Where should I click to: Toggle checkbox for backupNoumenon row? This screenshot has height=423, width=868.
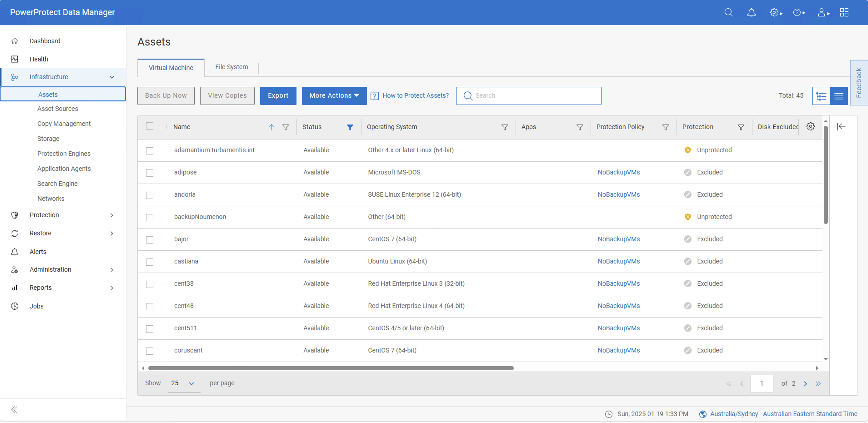(150, 217)
